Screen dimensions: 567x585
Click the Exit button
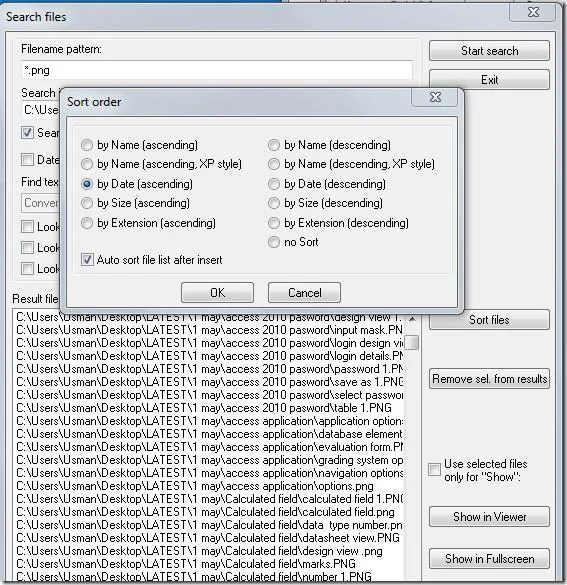coord(489,79)
